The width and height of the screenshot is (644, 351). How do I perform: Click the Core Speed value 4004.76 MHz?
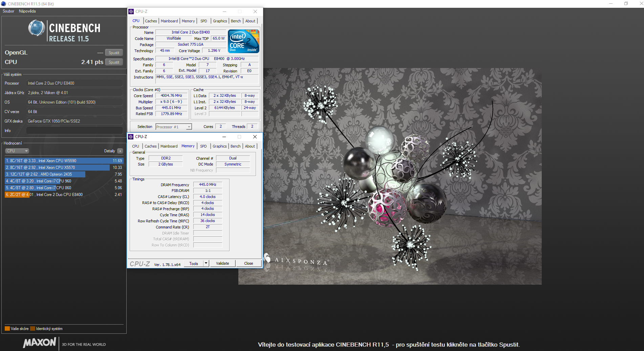click(171, 96)
